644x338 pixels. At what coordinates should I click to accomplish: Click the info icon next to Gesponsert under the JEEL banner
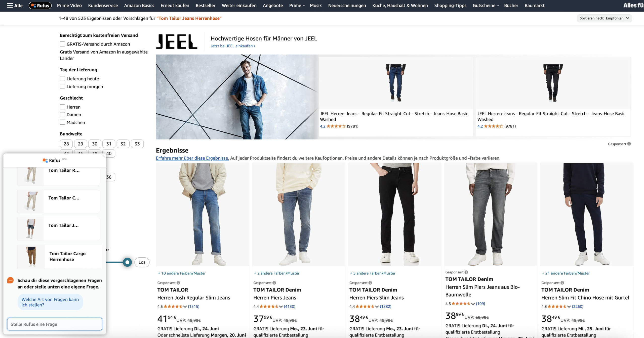[x=629, y=144]
